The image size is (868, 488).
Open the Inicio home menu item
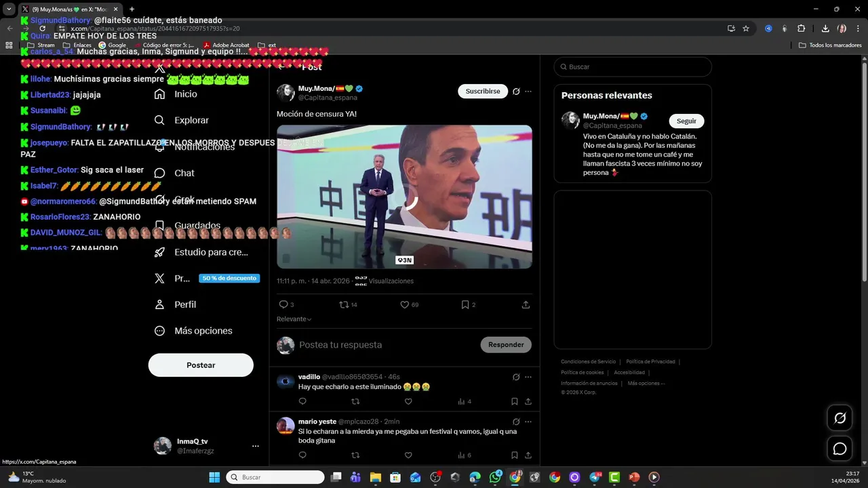point(176,94)
